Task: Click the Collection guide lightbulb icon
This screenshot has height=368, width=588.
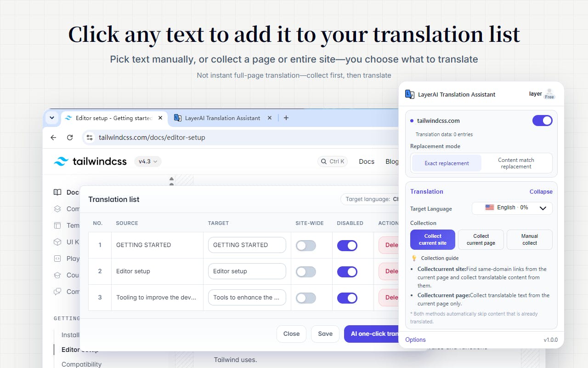Action: click(414, 258)
